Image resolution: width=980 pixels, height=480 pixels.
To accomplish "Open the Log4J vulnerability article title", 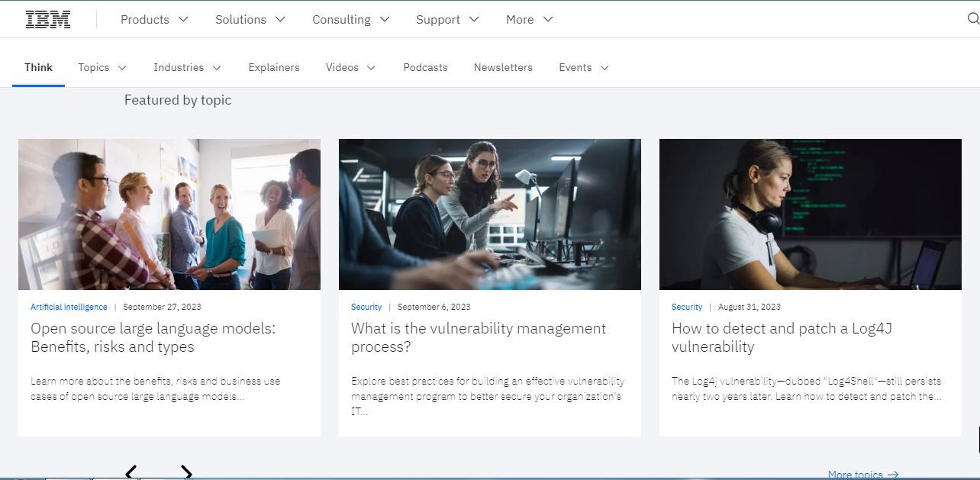I will pos(782,338).
